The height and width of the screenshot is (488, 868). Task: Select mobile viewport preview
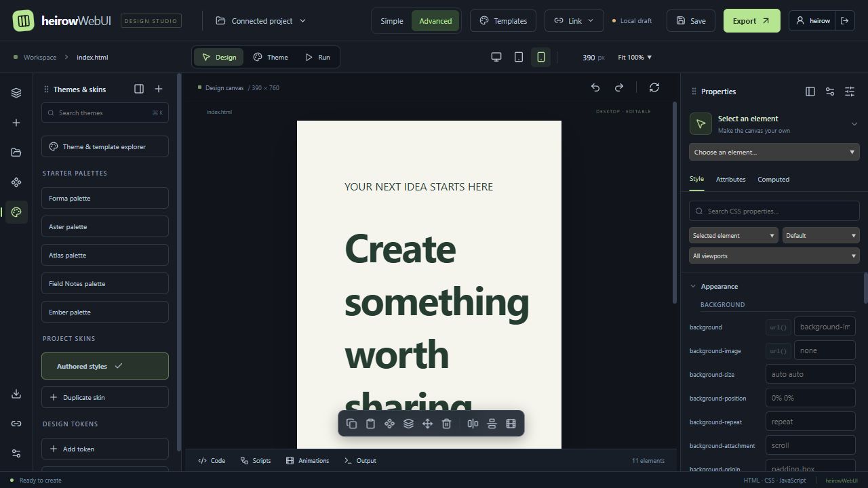coord(541,57)
